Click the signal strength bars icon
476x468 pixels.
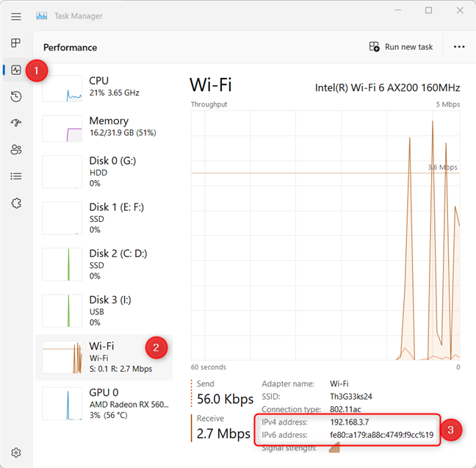click(x=334, y=447)
